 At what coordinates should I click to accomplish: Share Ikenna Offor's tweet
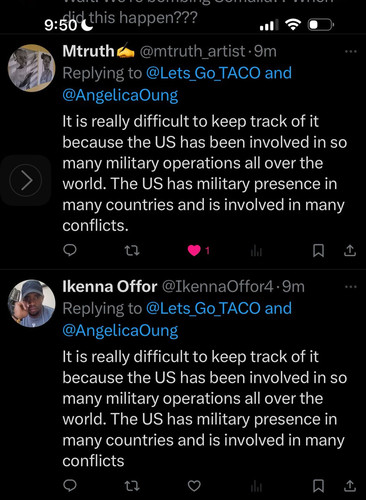point(350,486)
